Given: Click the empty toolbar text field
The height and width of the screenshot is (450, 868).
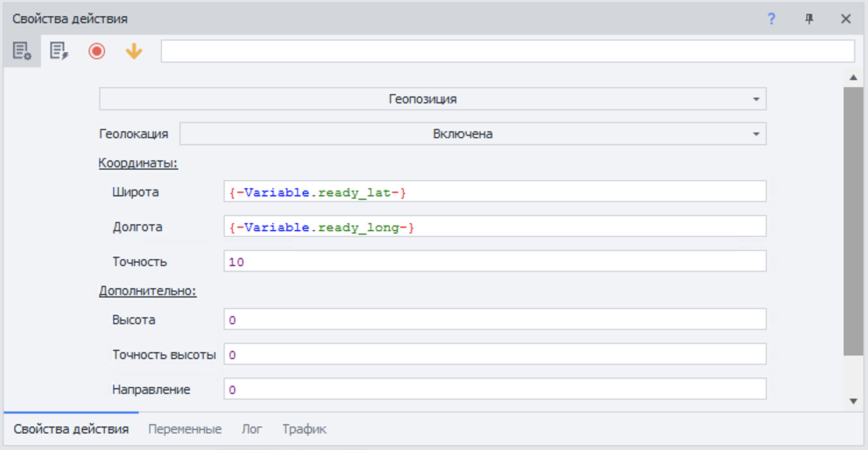Looking at the screenshot, I should point(507,51).
